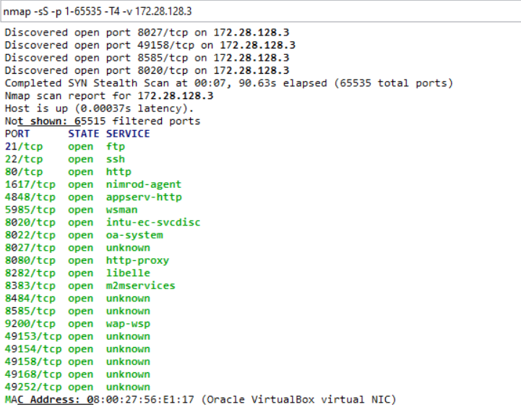Viewport: 521px width, 420px height.
Task: Click the MAC Address line at bottom
Action: pos(201,400)
